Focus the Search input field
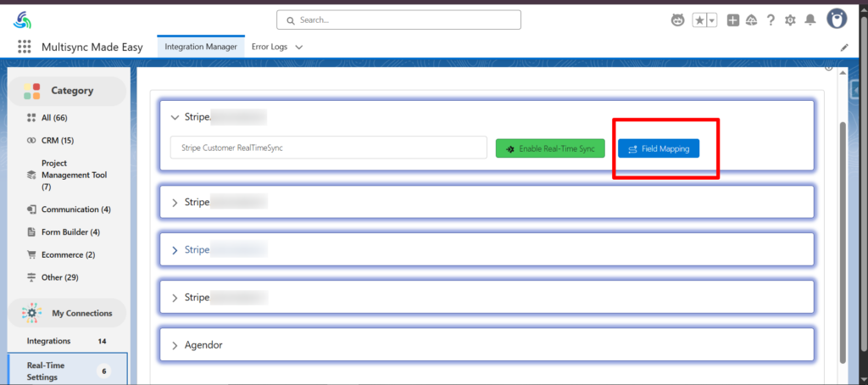The height and width of the screenshot is (385, 868). [398, 20]
